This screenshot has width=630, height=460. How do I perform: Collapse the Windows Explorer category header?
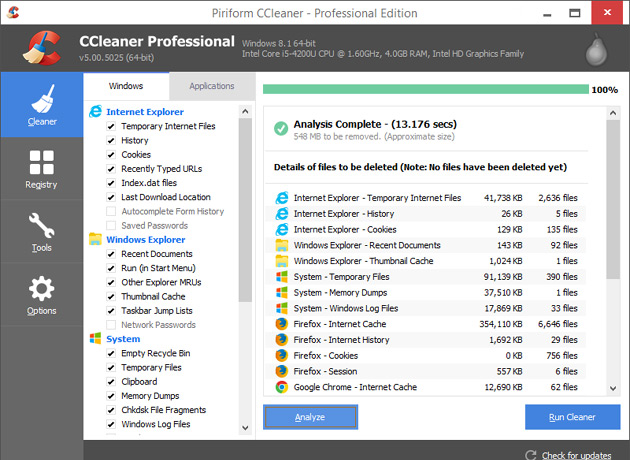click(145, 240)
